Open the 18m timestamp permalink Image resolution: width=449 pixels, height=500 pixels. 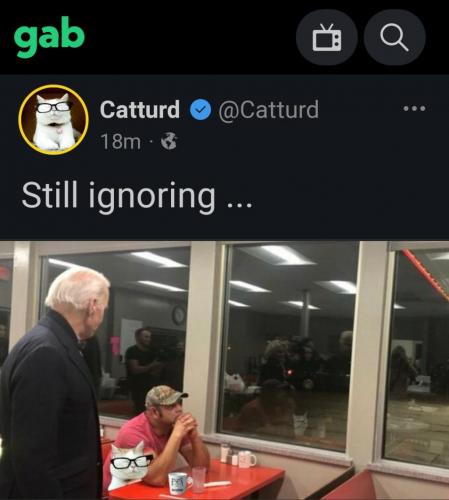(x=120, y=141)
